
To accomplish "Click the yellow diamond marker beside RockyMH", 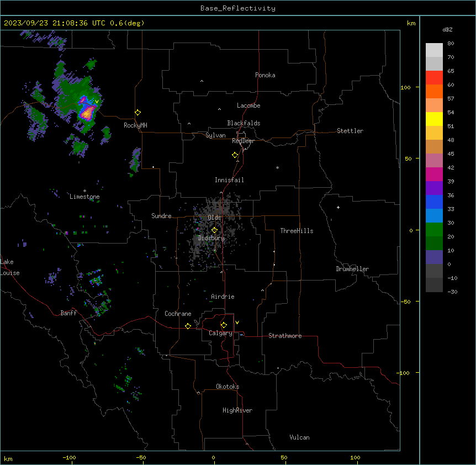I will click(138, 113).
